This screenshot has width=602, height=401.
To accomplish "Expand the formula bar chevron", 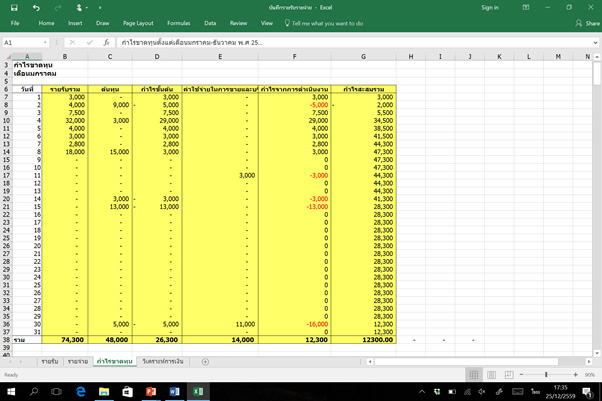I will tap(595, 43).
